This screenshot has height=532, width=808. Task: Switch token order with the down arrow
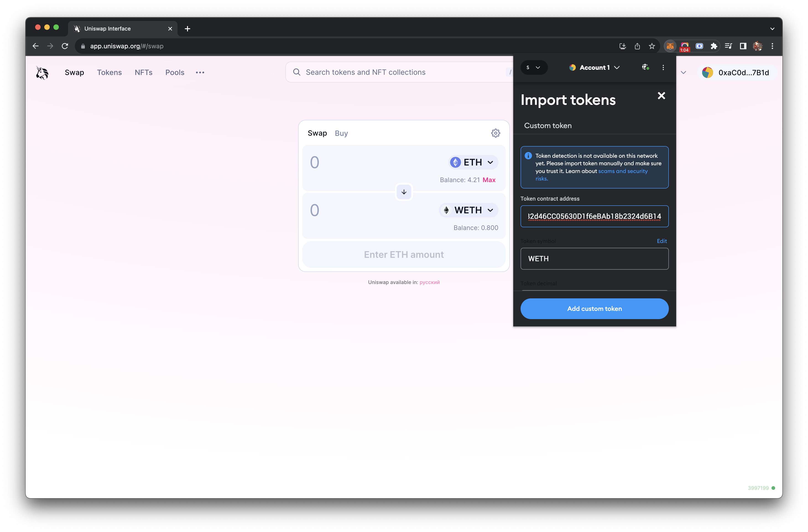click(x=404, y=192)
